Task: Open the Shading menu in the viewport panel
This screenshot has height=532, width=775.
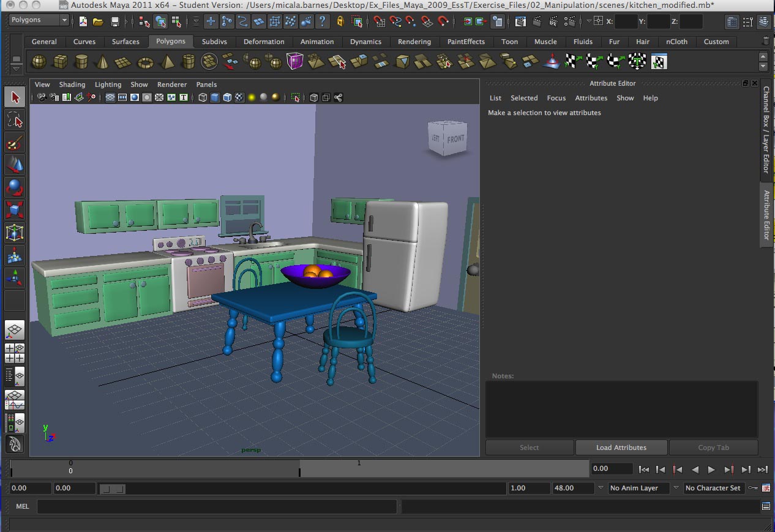Action: click(x=72, y=84)
